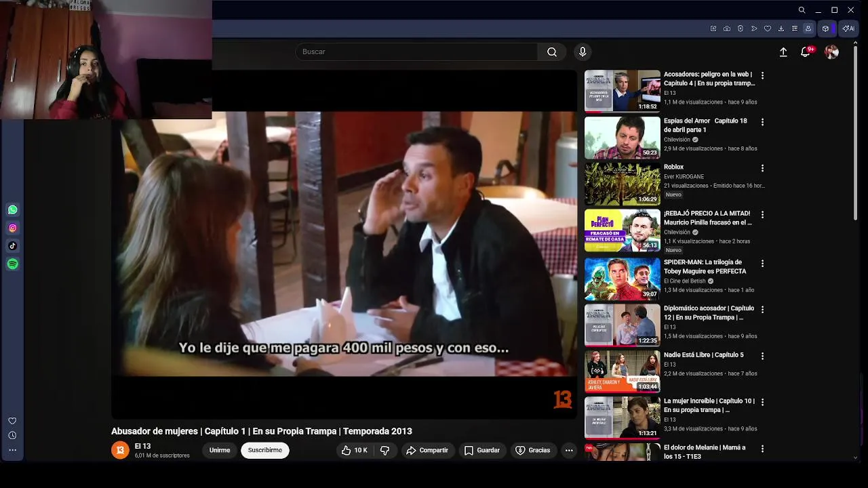The width and height of the screenshot is (868, 488).
Task: Open the Easy Setup sliders icon
Action: click(x=795, y=28)
